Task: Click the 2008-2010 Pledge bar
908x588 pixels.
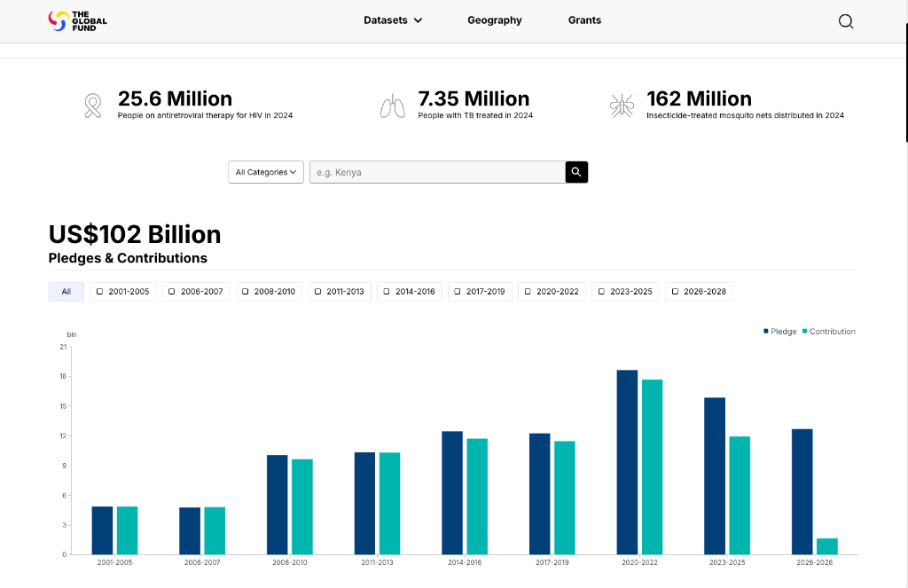Action: [x=278, y=505]
